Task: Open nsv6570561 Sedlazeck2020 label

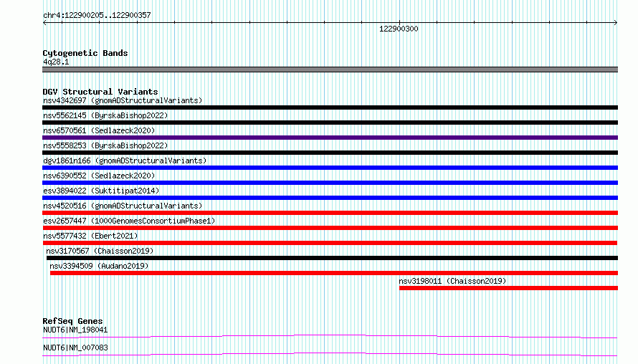Action: tap(99, 130)
